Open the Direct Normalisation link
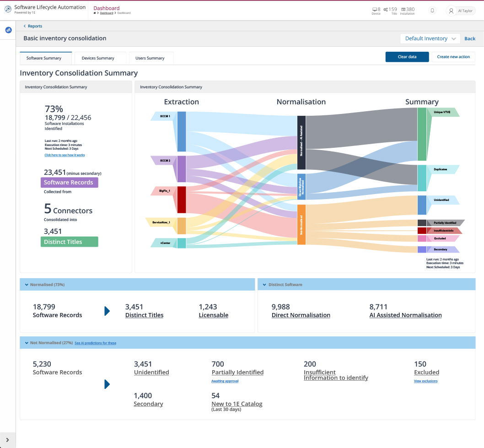The image size is (484, 448). [x=301, y=315]
